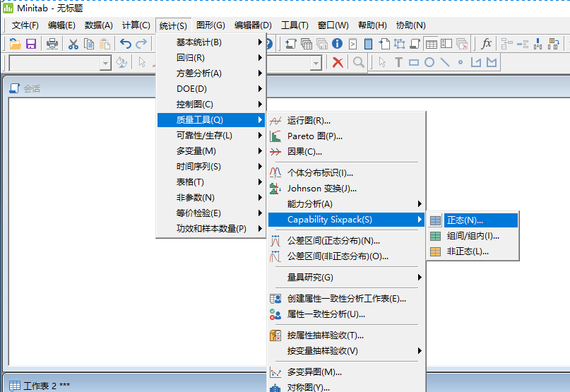Click the magnifier search toolbar icon
Viewport: 570px width, 392px height.
[358, 63]
